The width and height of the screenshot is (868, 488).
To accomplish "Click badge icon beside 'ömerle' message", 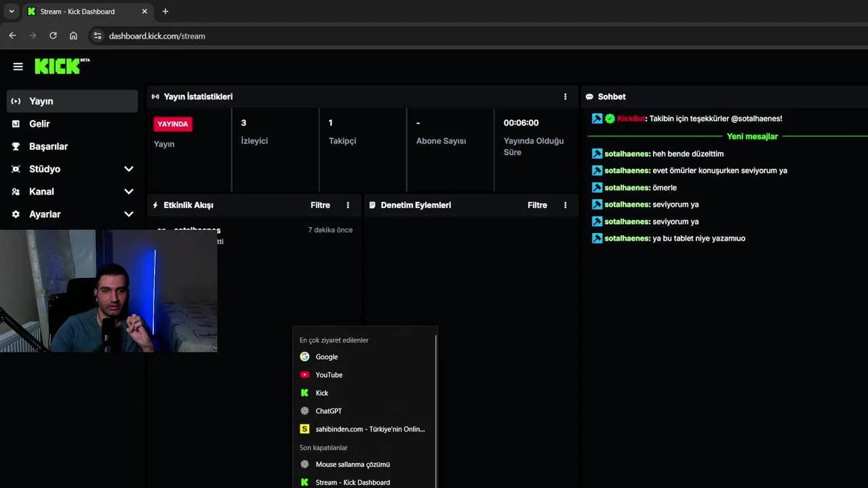I will click(597, 188).
